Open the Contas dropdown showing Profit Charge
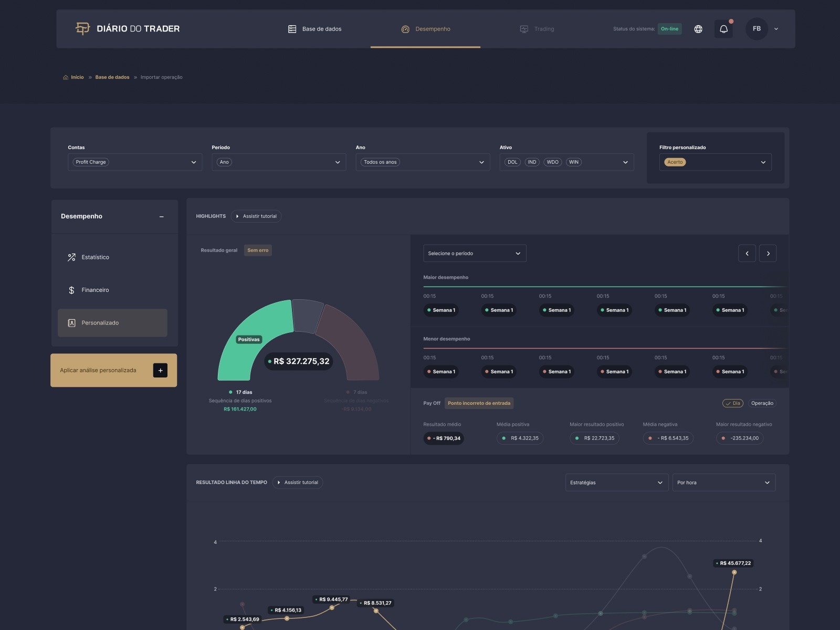This screenshot has height=630, width=840. (x=135, y=162)
